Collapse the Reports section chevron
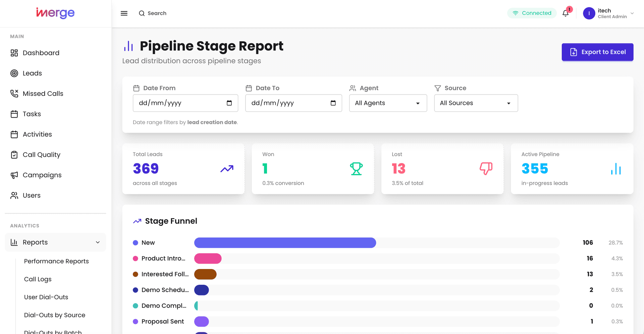 click(x=98, y=242)
